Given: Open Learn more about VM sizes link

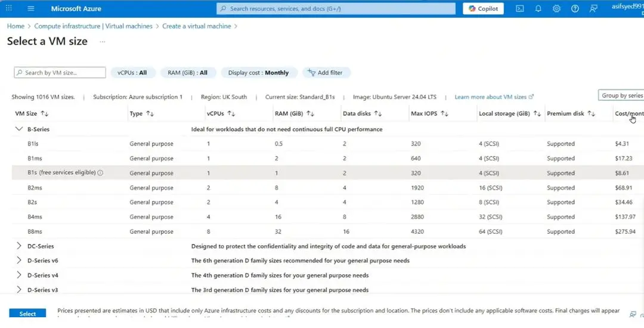Looking at the screenshot, I should [x=494, y=97].
